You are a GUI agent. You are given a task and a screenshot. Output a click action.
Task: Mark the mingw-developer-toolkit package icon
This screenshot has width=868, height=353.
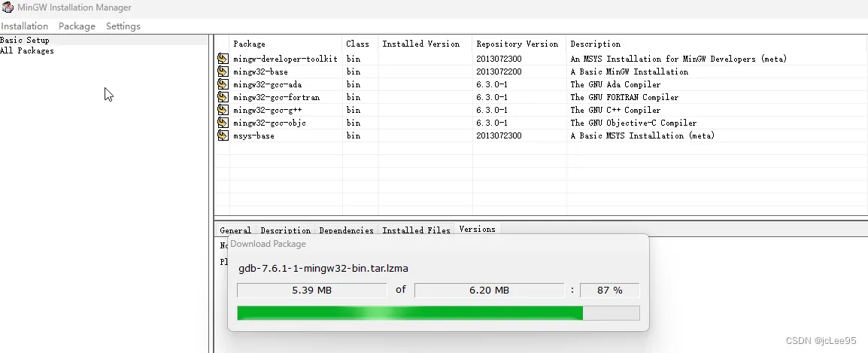pyautogui.click(x=223, y=59)
